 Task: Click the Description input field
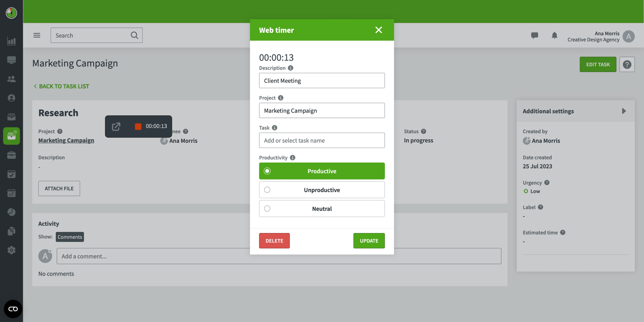tap(321, 80)
